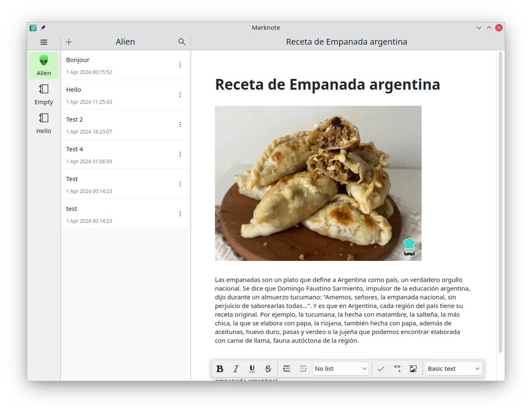Image resolution: width=532 pixels, height=413 pixels.
Task: Toggle italic formatting
Action: click(236, 369)
